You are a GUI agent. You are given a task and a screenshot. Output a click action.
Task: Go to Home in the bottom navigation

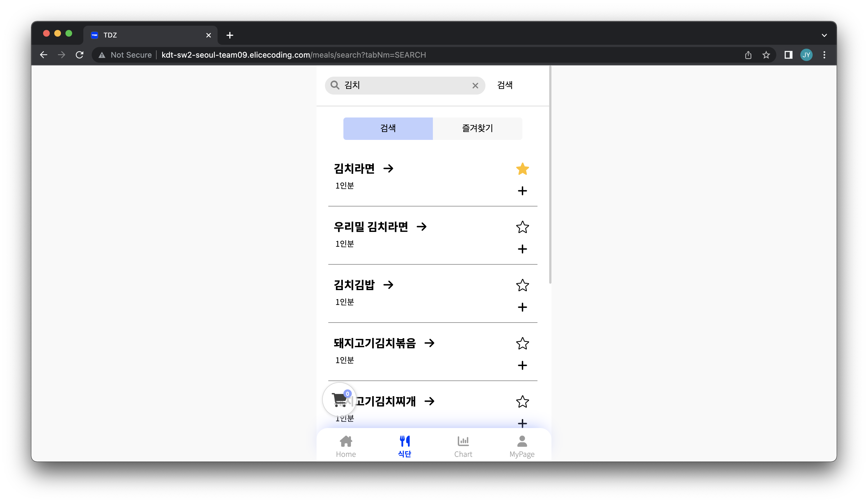click(346, 446)
